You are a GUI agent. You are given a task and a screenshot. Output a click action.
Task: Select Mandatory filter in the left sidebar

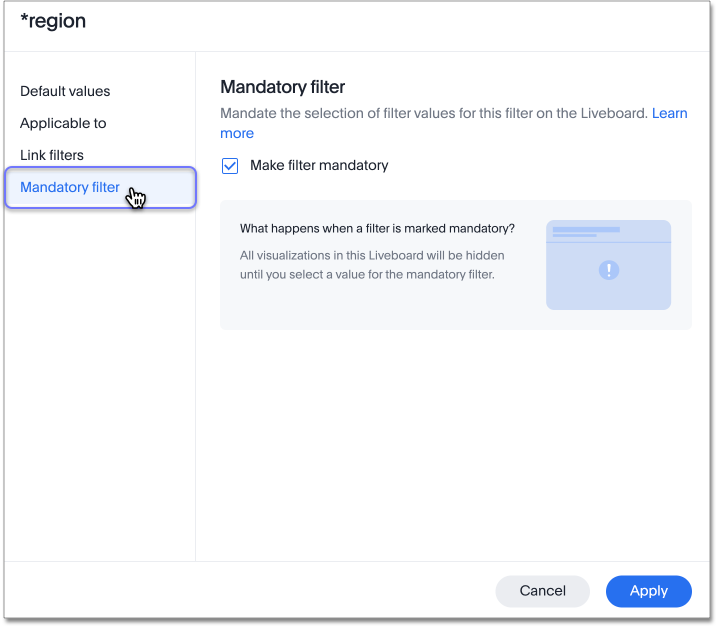[70, 187]
